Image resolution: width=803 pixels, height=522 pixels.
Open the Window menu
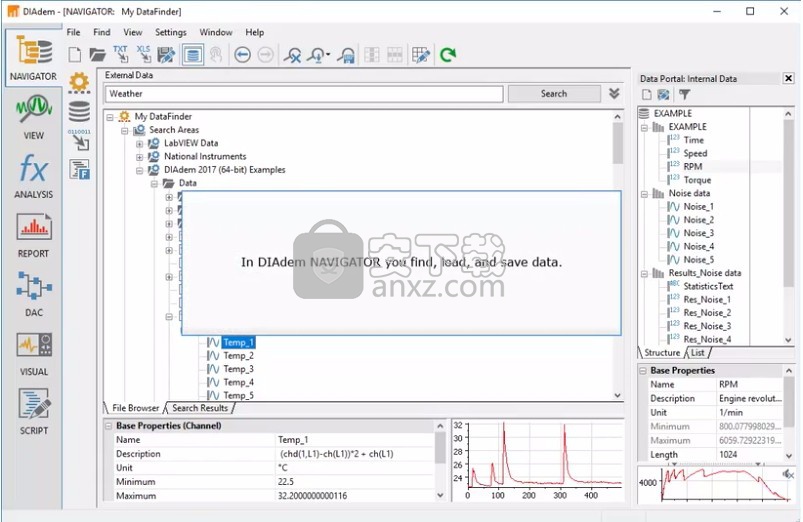pyautogui.click(x=216, y=32)
